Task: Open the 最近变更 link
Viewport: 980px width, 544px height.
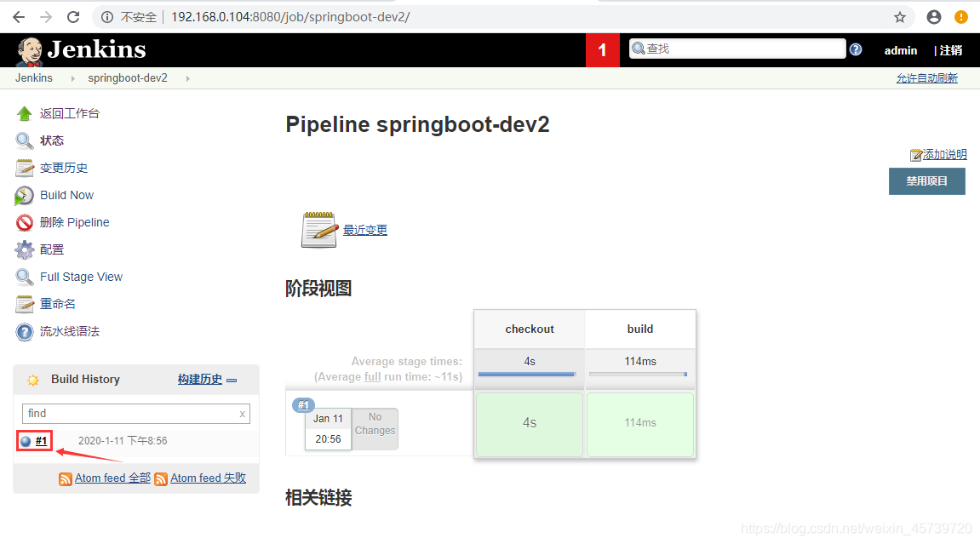Action: point(365,230)
